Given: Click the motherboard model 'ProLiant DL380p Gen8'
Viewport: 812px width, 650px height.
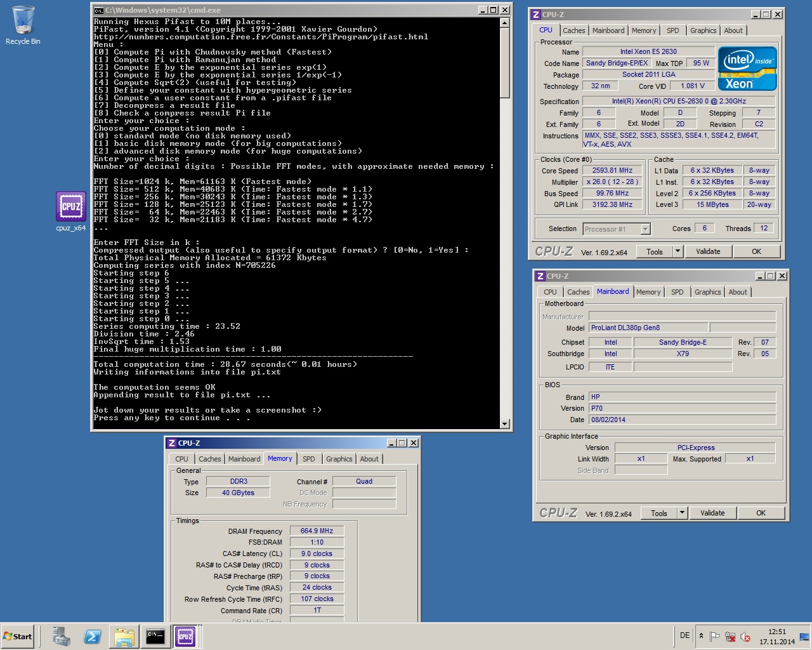Looking at the screenshot, I should click(x=648, y=328).
